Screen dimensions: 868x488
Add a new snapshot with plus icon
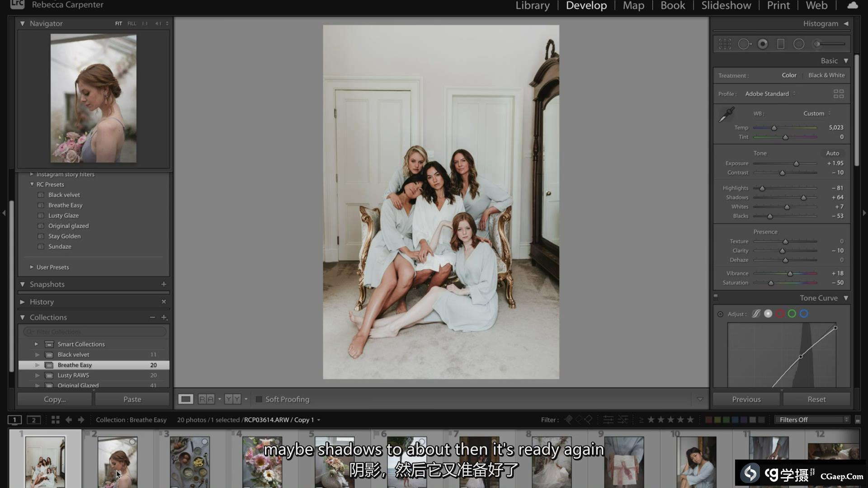click(x=164, y=284)
